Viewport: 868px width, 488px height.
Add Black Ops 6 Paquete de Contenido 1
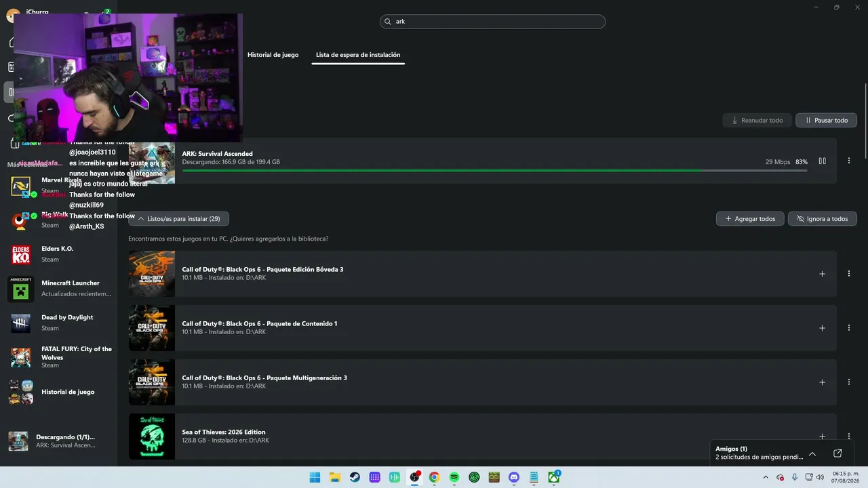[822, 328]
